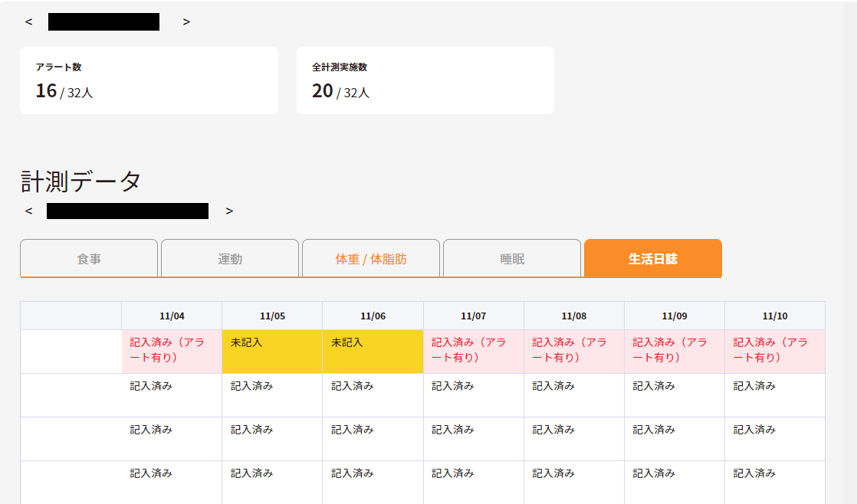
Task: Click the yellow 未記入 cell under 11/05
Action: click(x=272, y=352)
